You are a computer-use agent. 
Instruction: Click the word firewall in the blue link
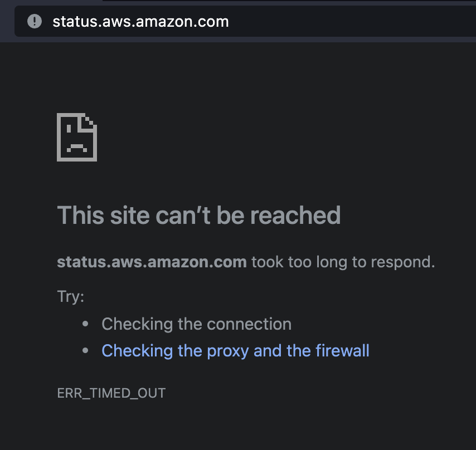click(342, 351)
